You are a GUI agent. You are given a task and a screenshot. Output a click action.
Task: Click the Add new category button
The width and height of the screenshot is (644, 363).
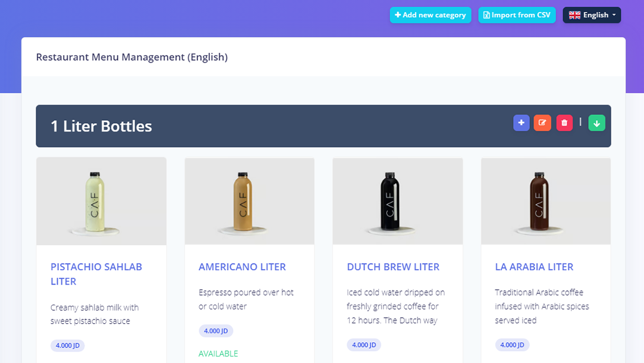pyautogui.click(x=431, y=15)
